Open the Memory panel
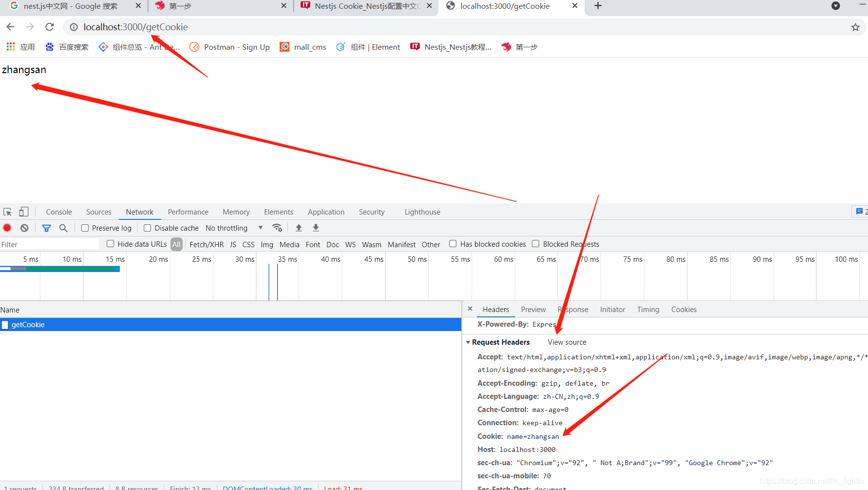The image size is (868, 490). click(236, 212)
